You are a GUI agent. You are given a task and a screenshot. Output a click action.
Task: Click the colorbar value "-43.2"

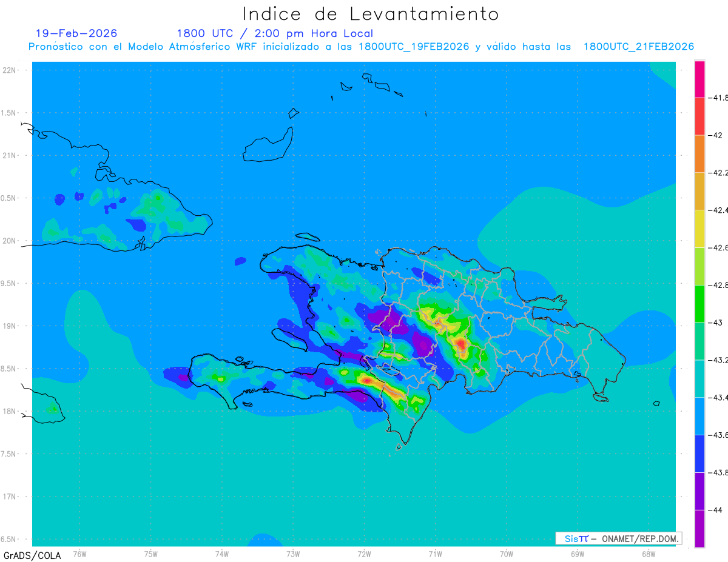tap(718, 360)
